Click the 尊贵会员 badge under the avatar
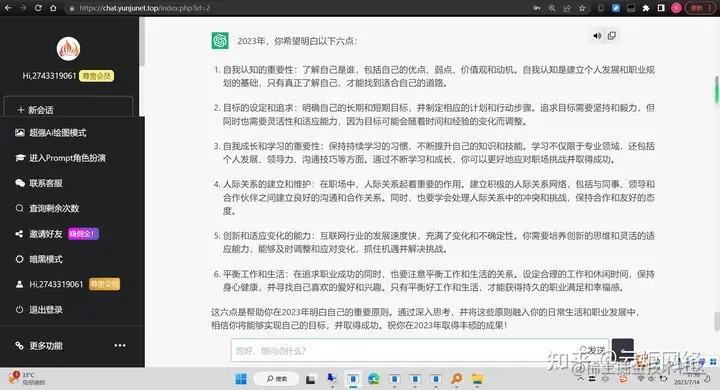The image size is (720, 390). coord(96,76)
